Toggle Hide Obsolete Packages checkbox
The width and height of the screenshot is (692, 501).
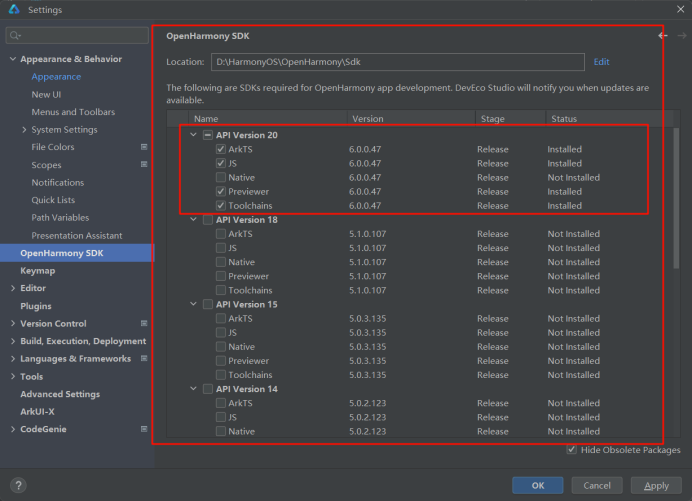572,450
